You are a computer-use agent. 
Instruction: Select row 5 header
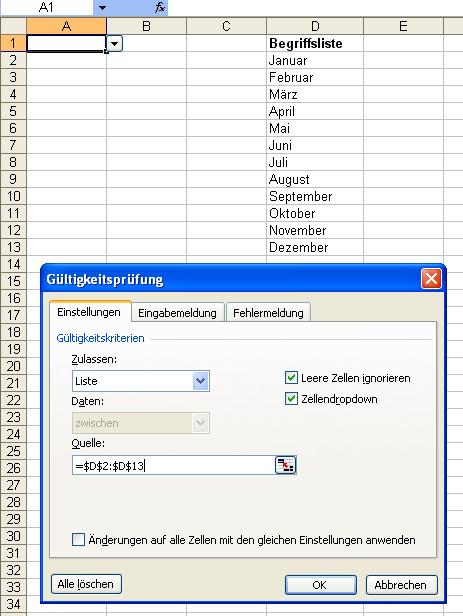click(13, 111)
